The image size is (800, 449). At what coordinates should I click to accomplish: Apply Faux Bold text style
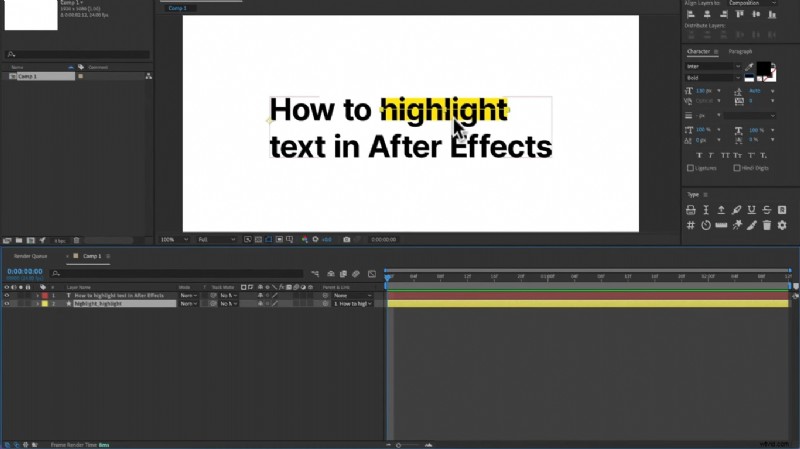[699, 156]
